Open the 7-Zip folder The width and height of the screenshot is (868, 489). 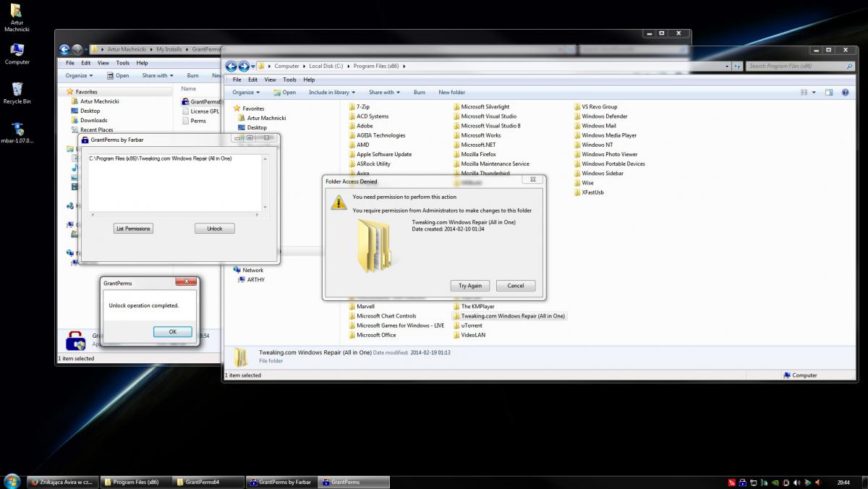click(x=359, y=106)
